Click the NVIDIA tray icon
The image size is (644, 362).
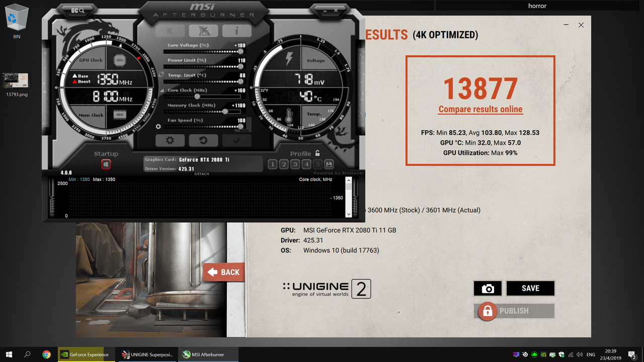coord(543,354)
